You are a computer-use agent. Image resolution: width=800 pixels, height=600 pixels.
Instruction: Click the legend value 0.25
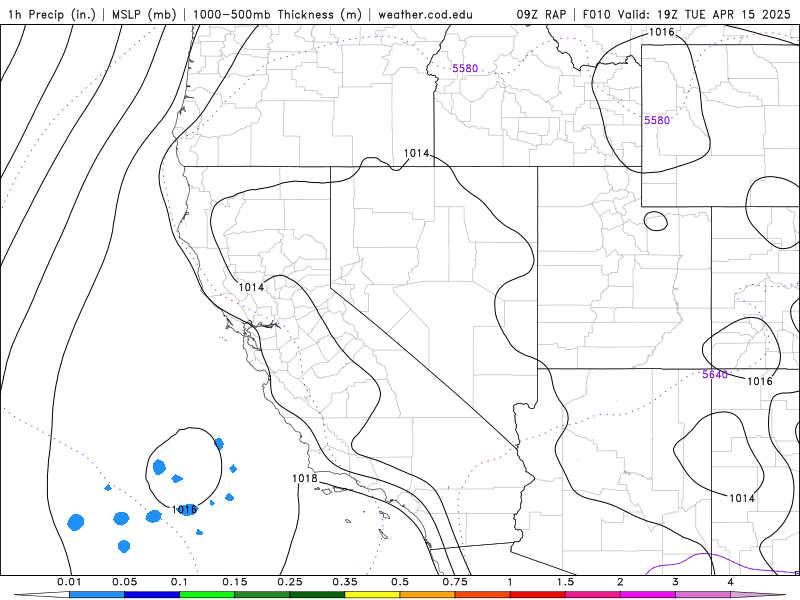(x=290, y=582)
